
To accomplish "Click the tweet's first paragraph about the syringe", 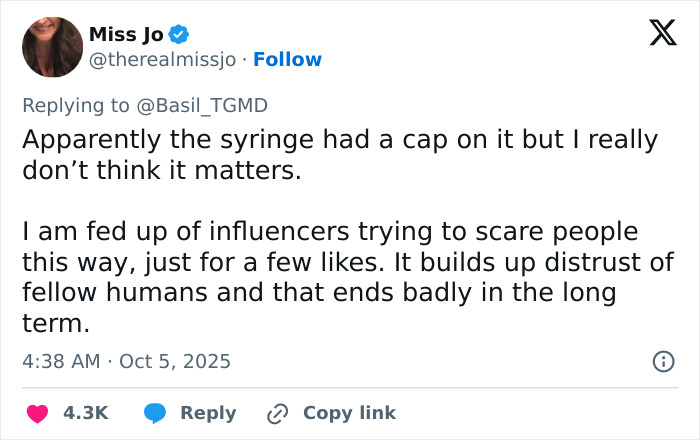I will [x=340, y=155].
